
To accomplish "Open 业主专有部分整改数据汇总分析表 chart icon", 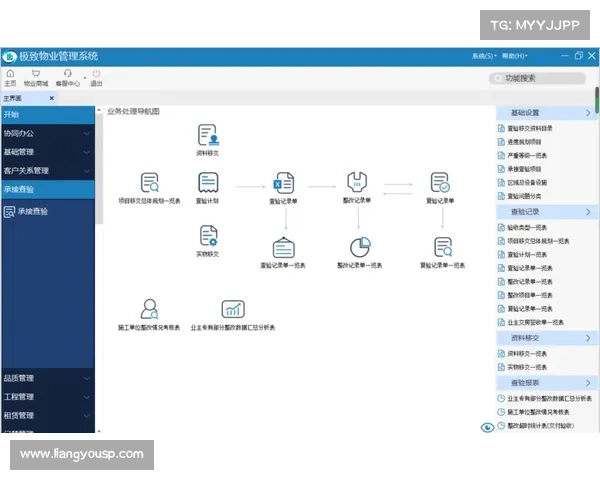I will 233,310.
